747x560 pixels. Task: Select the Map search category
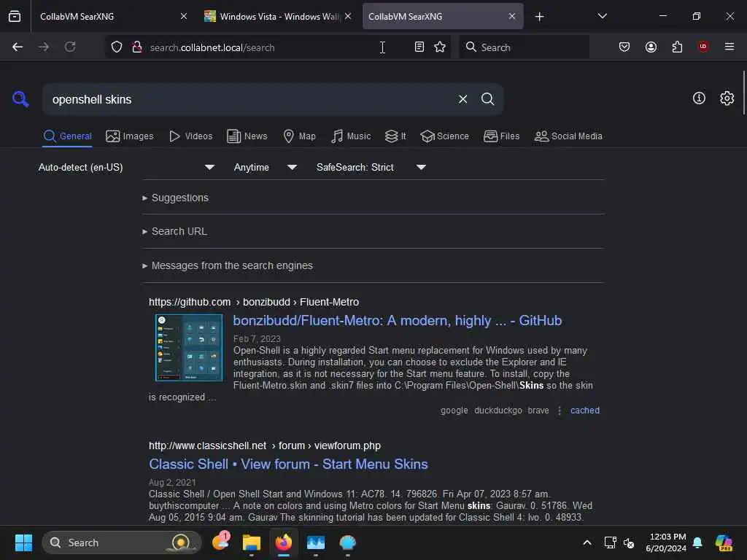[299, 136]
